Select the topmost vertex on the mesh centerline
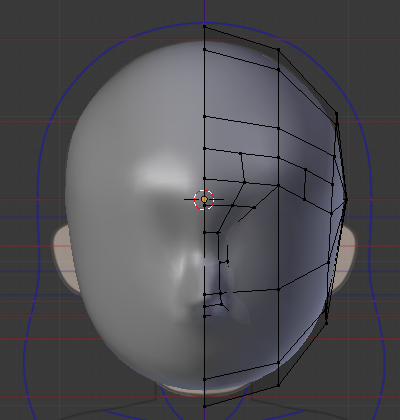 click(x=204, y=26)
